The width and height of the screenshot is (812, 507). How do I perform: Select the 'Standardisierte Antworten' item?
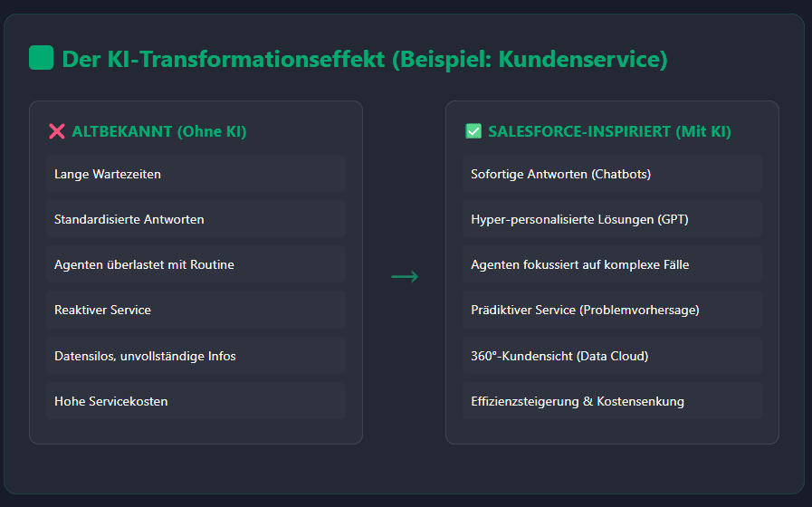point(196,219)
